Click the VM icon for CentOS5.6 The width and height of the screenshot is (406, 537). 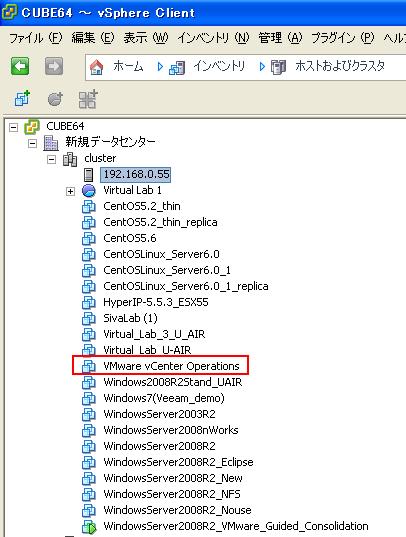click(x=89, y=239)
